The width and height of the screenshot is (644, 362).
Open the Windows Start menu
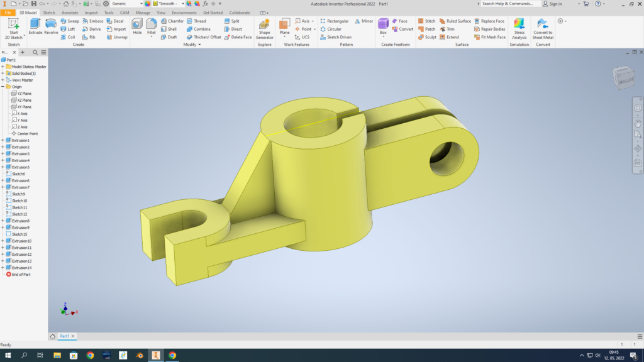(8, 356)
